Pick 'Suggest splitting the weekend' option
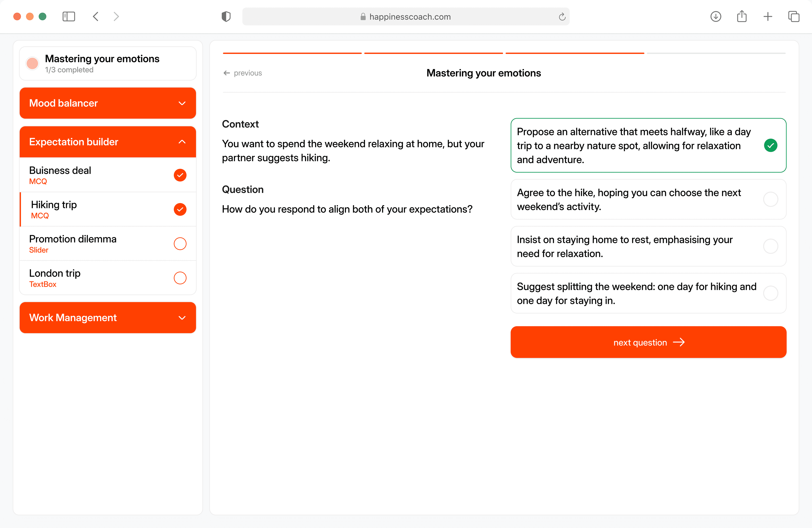Viewport: 812px width, 528px height. [x=648, y=293]
